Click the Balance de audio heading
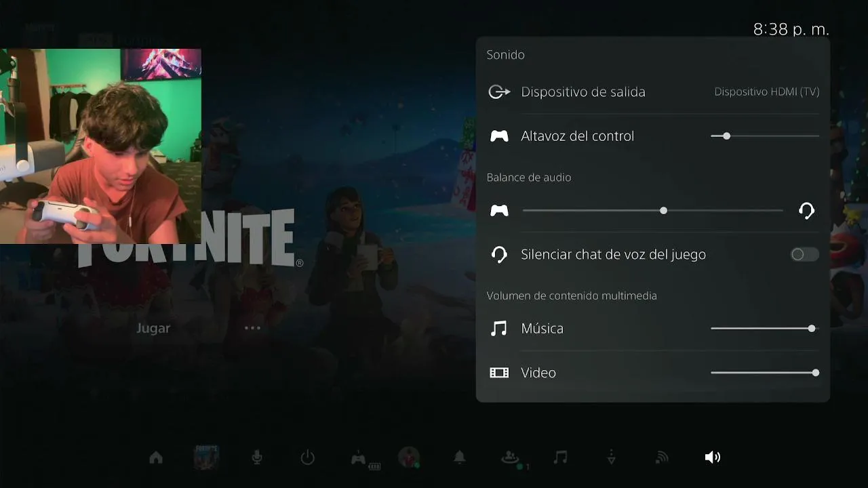Screen dimensions: 868x488 529,178
